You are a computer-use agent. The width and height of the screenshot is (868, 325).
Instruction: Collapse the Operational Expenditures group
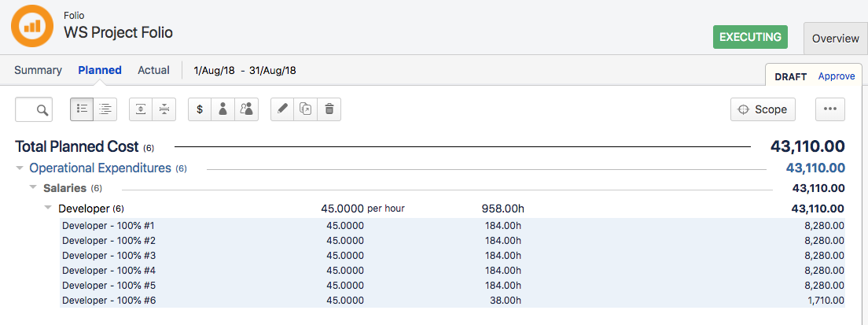[x=20, y=168]
